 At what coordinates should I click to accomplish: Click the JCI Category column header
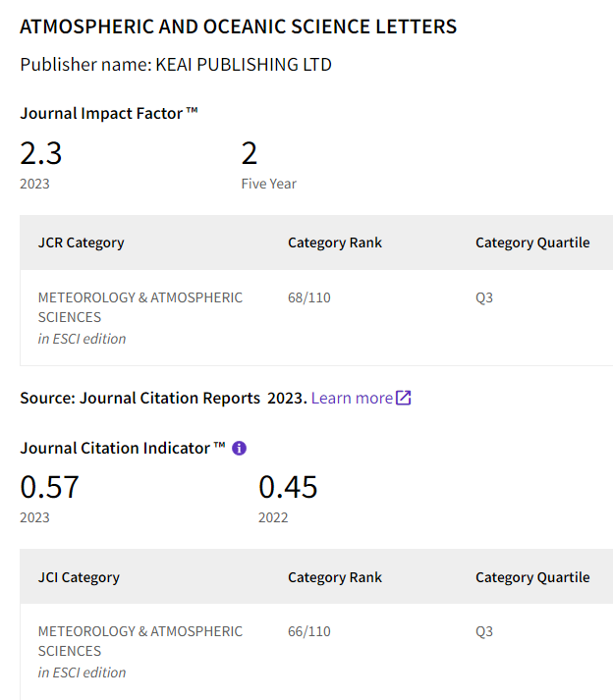pyautogui.click(x=79, y=577)
